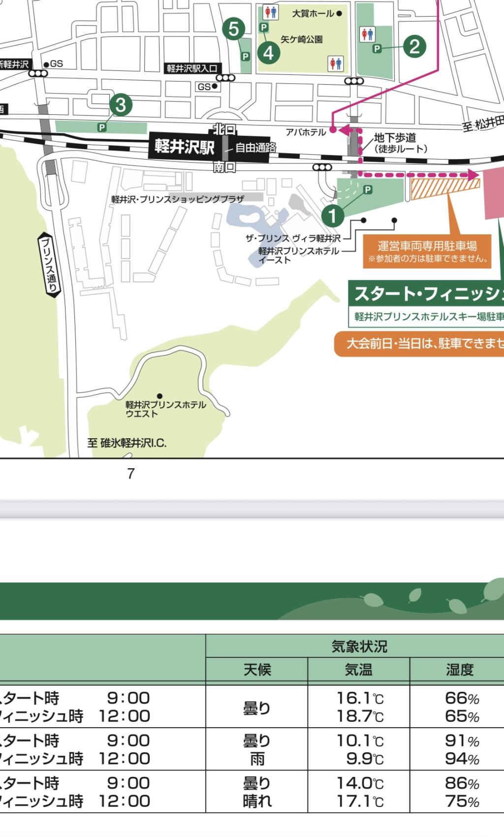
Task: Click the 軽井沢プリンスホテル ウエスト map point
Action: click(159, 396)
